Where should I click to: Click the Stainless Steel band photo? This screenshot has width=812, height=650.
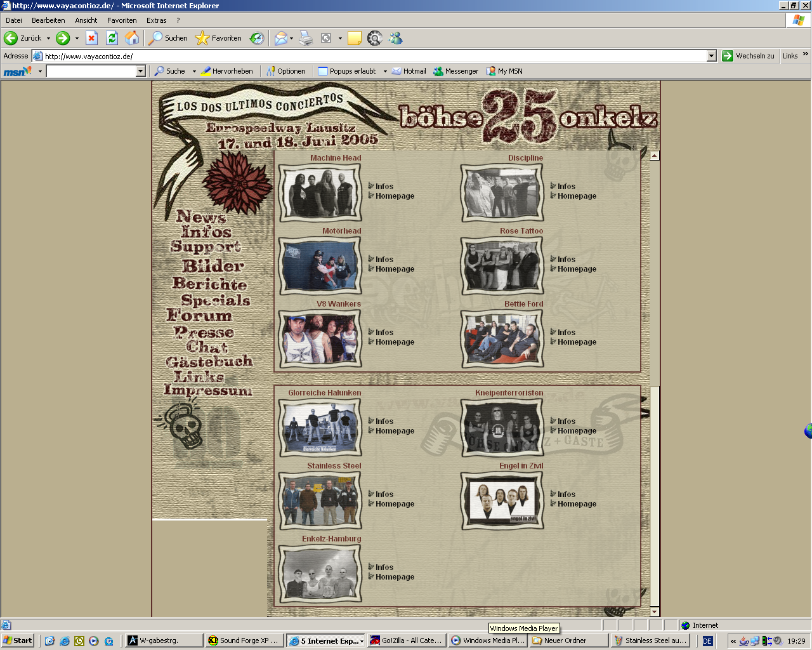[x=320, y=501]
